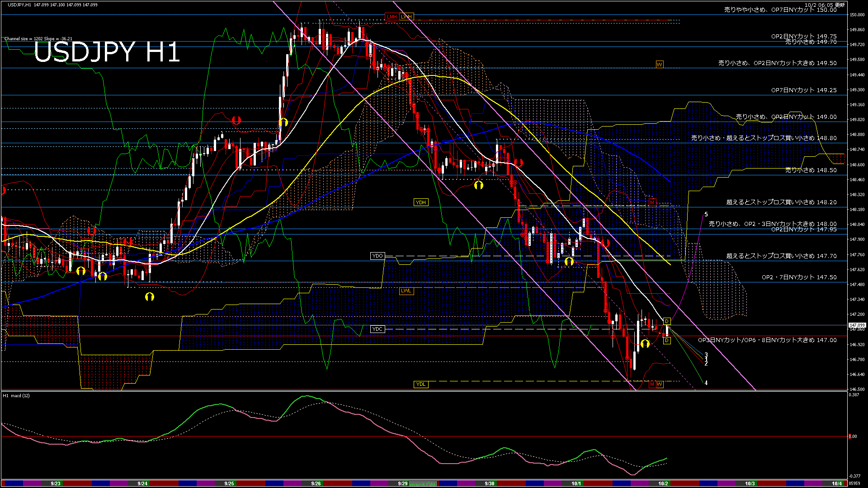Screen dimensions: 868x488
Task: Click the orange LWL last-week-low label
Action: [x=406, y=291]
